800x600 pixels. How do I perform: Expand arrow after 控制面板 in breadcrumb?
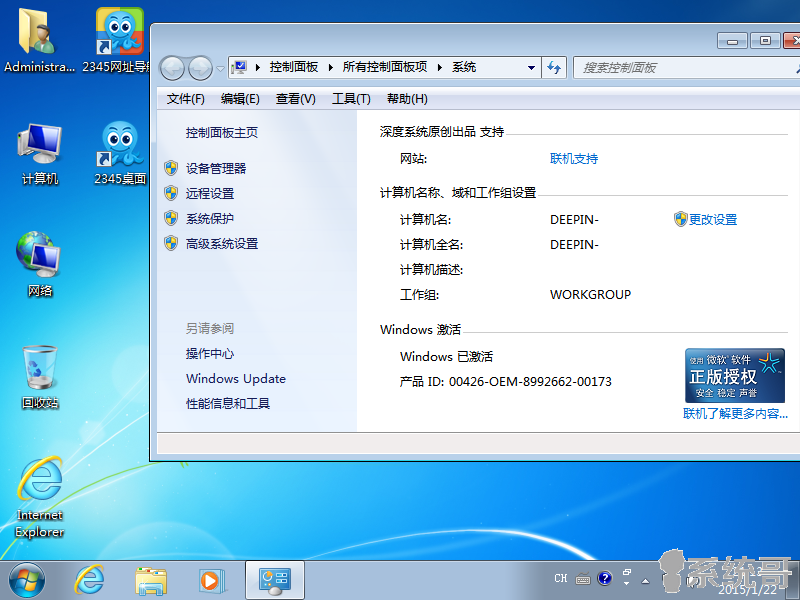331,67
